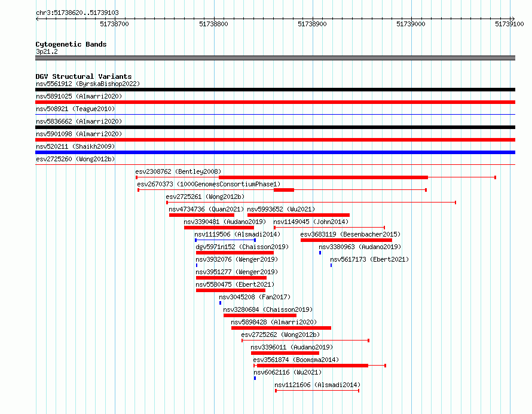Open nsv1121606 (Alsmadi2014) variant
This screenshot has height=414, width=532.
point(317,385)
